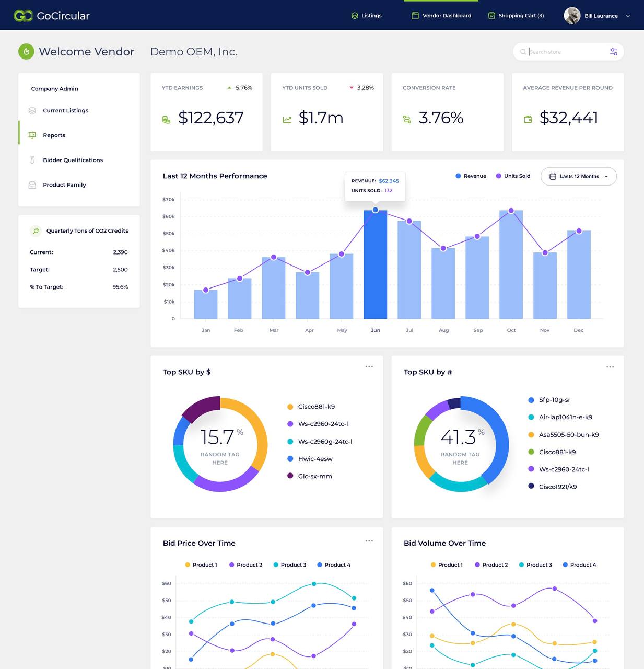This screenshot has width=644, height=669.
Task: Click the Bidder Qualifications icon
Action: 32,160
